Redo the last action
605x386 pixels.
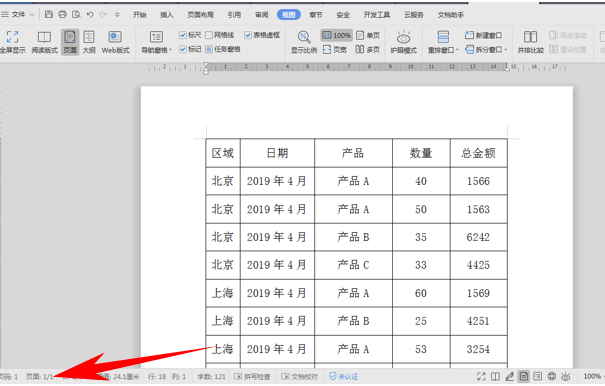click(x=103, y=15)
